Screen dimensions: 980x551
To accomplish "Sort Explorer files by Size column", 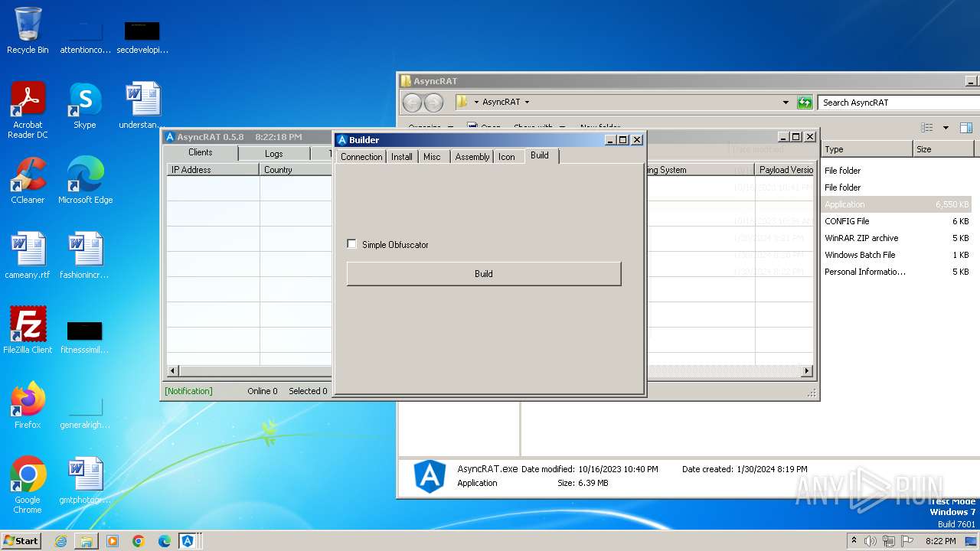I will (x=942, y=149).
